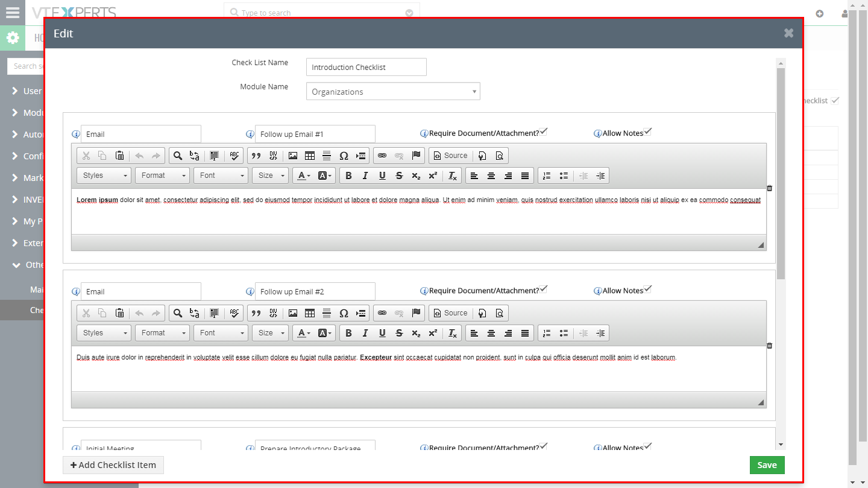868x488 pixels.
Task: Justify text in Follow up Email #2 editor
Action: click(x=525, y=333)
